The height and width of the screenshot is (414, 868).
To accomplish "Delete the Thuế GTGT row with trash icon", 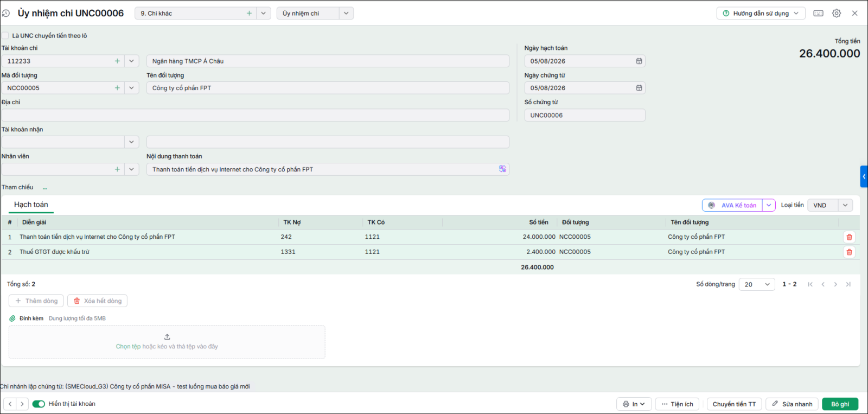I will tap(849, 252).
